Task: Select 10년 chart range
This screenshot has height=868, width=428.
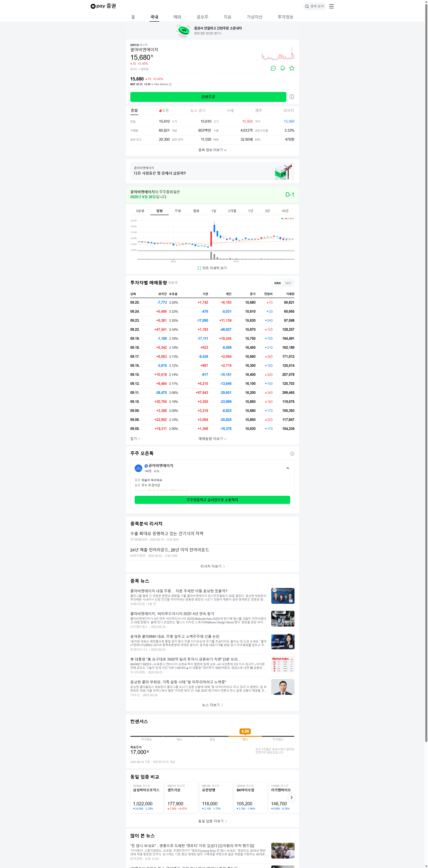Action: tap(285, 211)
